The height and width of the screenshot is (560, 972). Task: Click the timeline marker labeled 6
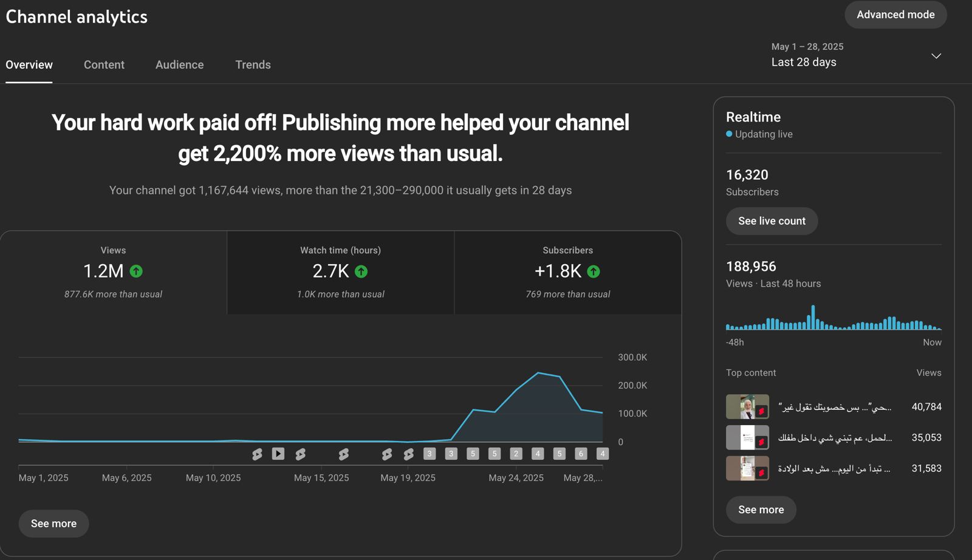[x=581, y=454]
